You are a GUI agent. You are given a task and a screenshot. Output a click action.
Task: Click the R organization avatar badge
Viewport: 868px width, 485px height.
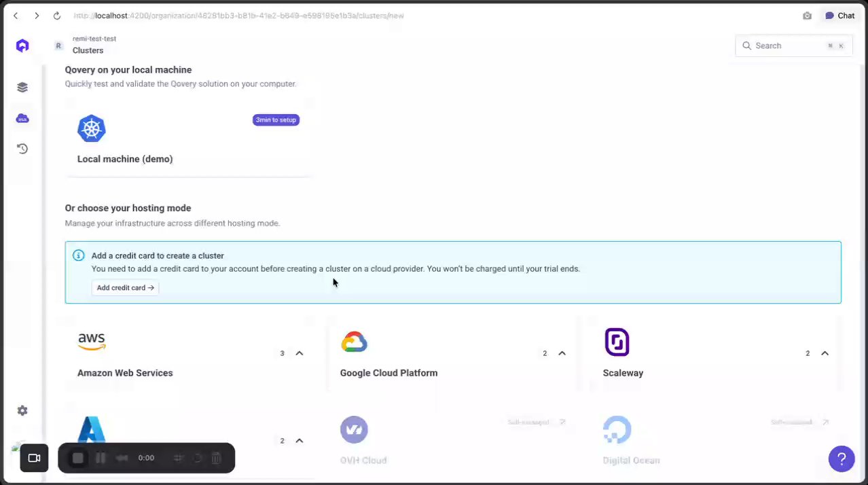[59, 46]
